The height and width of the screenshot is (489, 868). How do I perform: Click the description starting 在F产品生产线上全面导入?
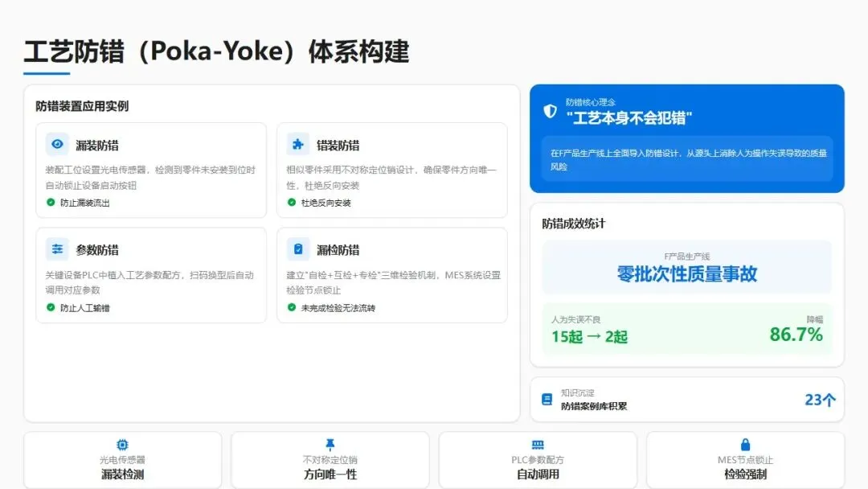[688, 159]
